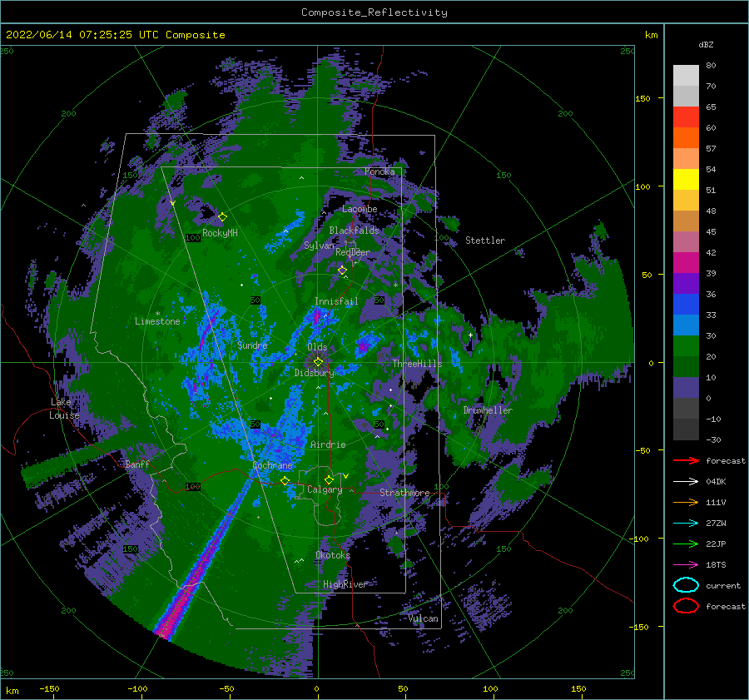The image size is (749, 700).
Task: Click the Banff label on map
Action: coord(137,464)
